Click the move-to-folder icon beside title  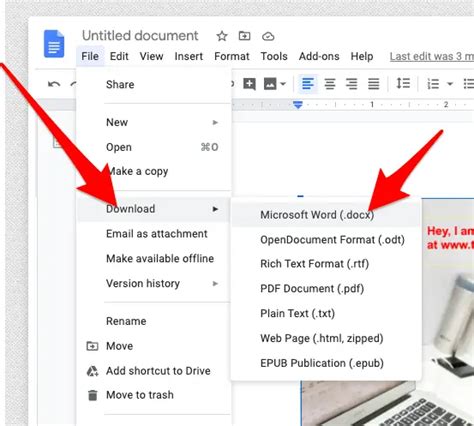click(x=244, y=36)
